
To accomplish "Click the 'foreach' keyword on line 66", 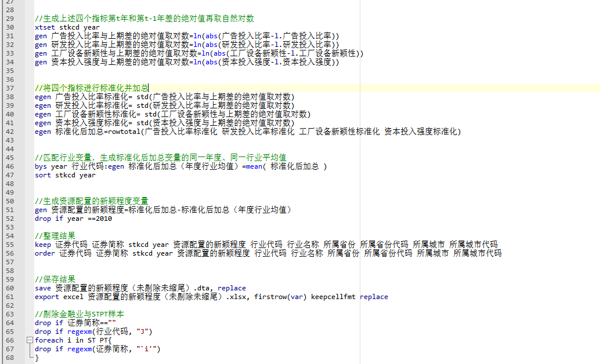I will [49, 340].
